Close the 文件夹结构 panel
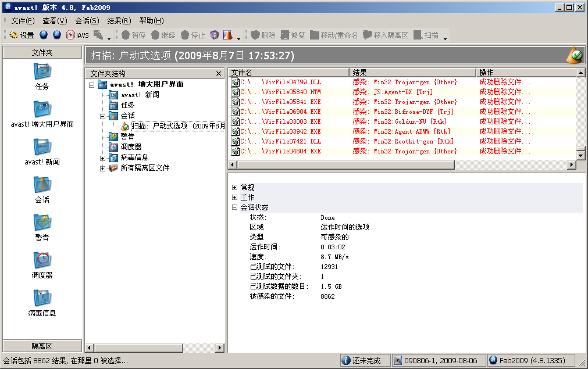 (219, 73)
